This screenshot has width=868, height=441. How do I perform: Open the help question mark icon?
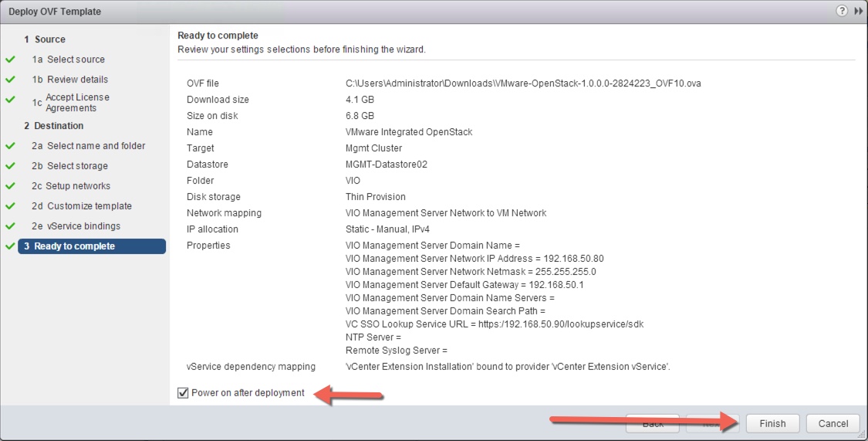[x=843, y=12]
